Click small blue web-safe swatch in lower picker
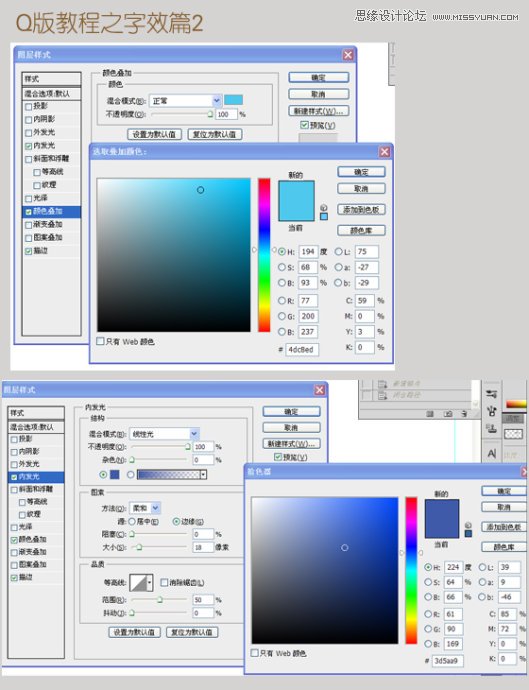The width and height of the screenshot is (529, 690). tap(468, 534)
